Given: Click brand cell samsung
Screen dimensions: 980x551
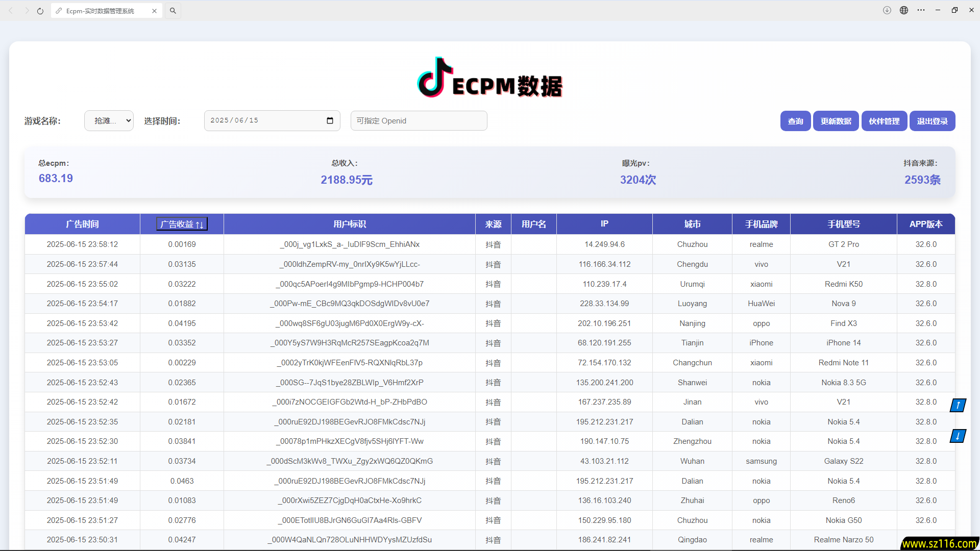Looking at the screenshot, I should [x=761, y=461].
